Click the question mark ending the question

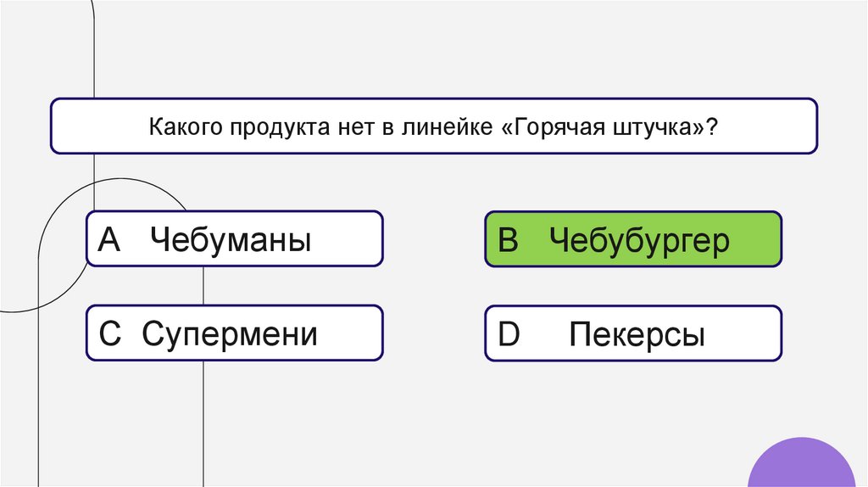[x=713, y=126]
